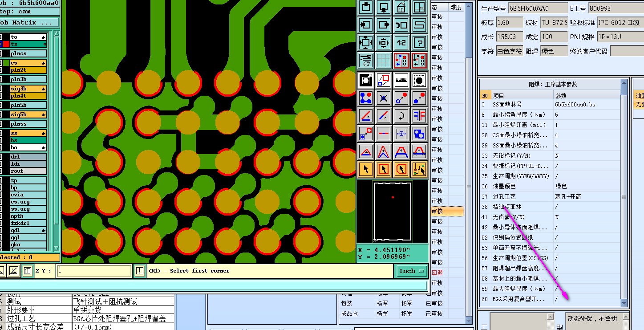Open the Inch units dropdown
The height and width of the screenshot is (330, 644).
click(x=411, y=271)
